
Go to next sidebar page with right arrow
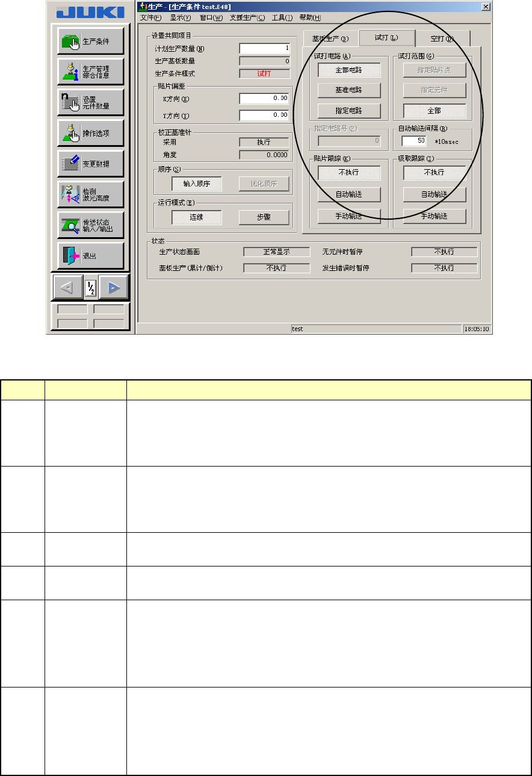(x=113, y=288)
